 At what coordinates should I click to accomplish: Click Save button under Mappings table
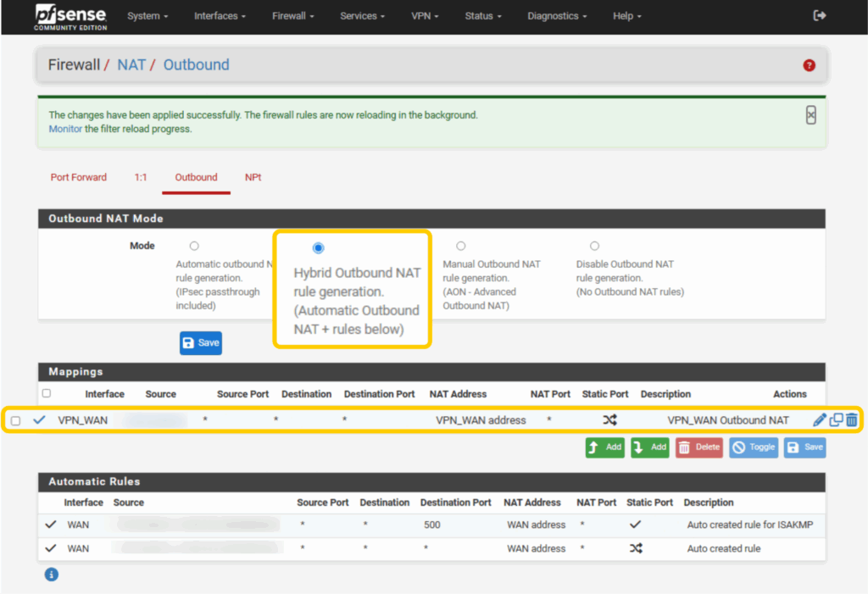pos(804,447)
